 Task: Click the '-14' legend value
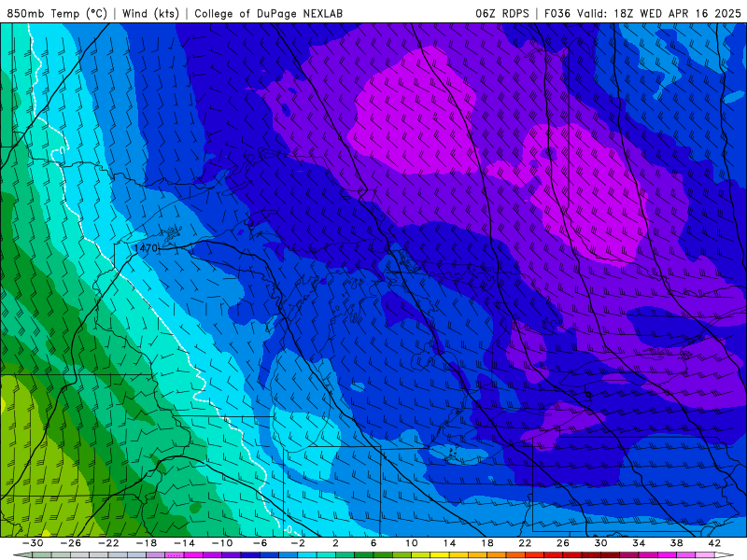pos(184,543)
